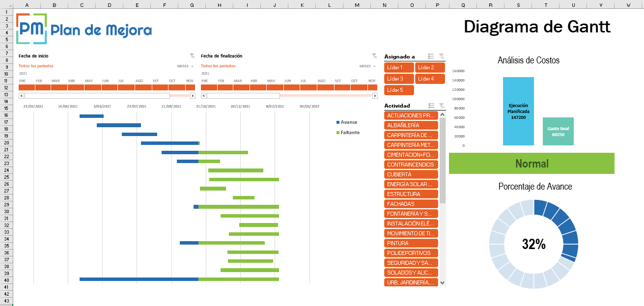Toggle ALBAÑILERÍA in the Actividad slicer

click(411, 125)
